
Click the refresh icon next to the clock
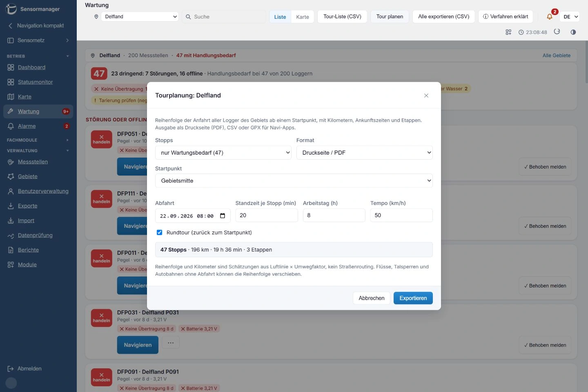click(x=557, y=32)
